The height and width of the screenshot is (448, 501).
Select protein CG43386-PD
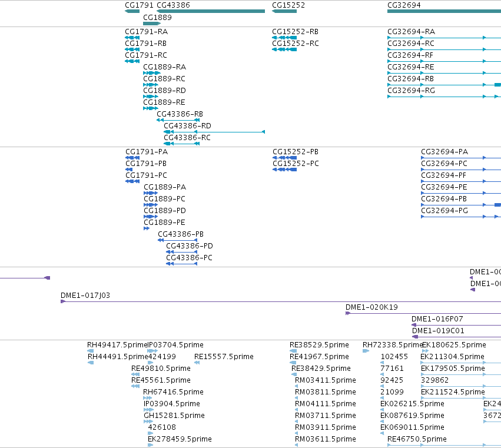point(190,246)
